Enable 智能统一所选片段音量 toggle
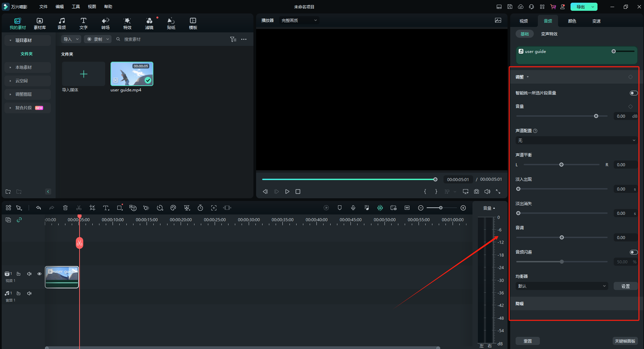The image size is (644, 349). (x=634, y=93)
